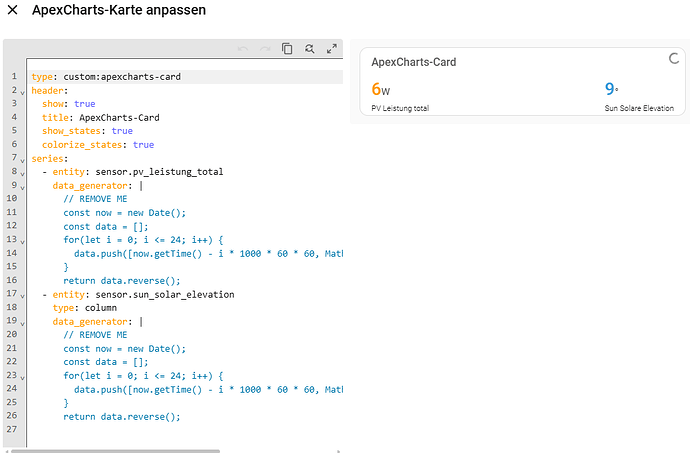This screenshot has height=453, width=690.
Task: Click the orange 6 W state value
Action: tap(381, 89)
